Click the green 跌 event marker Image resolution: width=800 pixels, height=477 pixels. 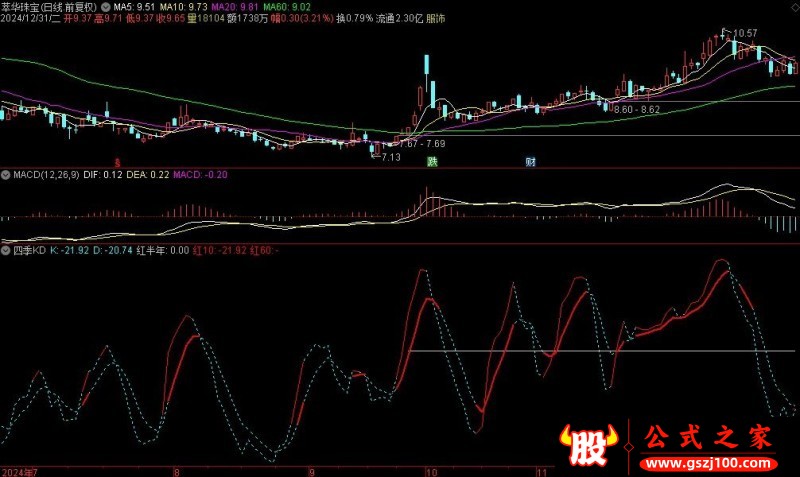tap(432, 162)
